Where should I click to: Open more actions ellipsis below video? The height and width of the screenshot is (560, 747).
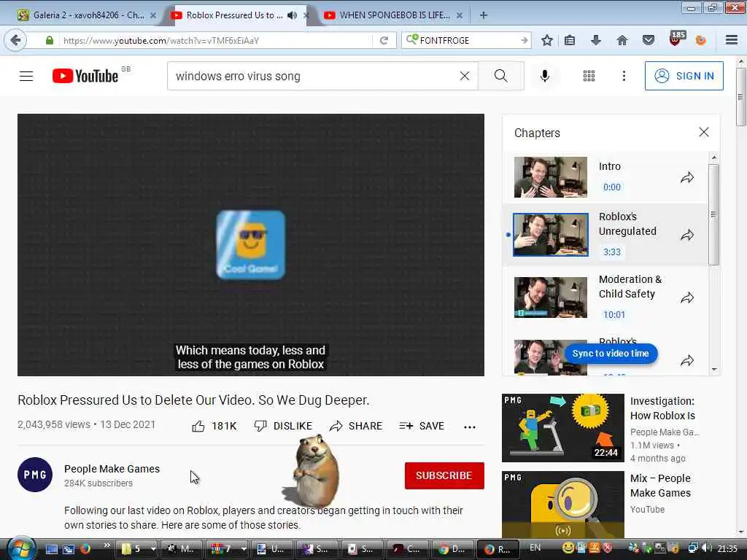pos(470,427)
